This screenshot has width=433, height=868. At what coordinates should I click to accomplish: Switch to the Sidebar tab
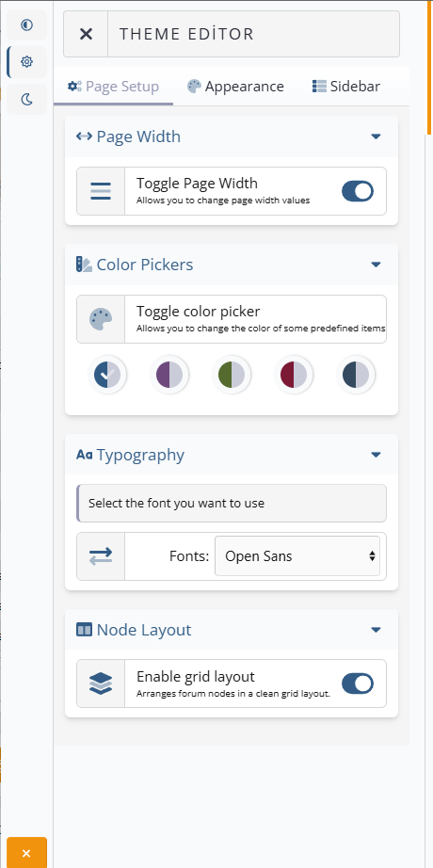coord(346,87)
